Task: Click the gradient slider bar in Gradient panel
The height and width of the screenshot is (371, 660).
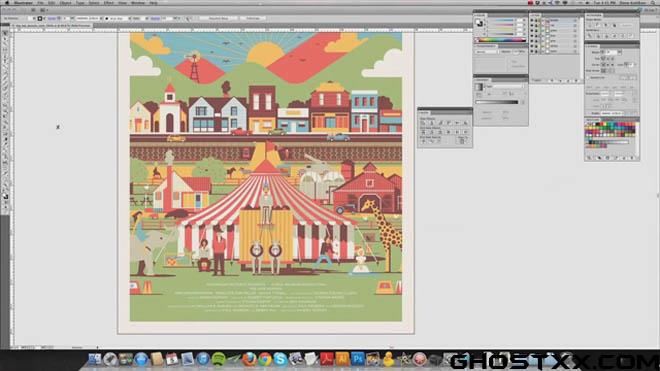Action: [x=497, y=102]
